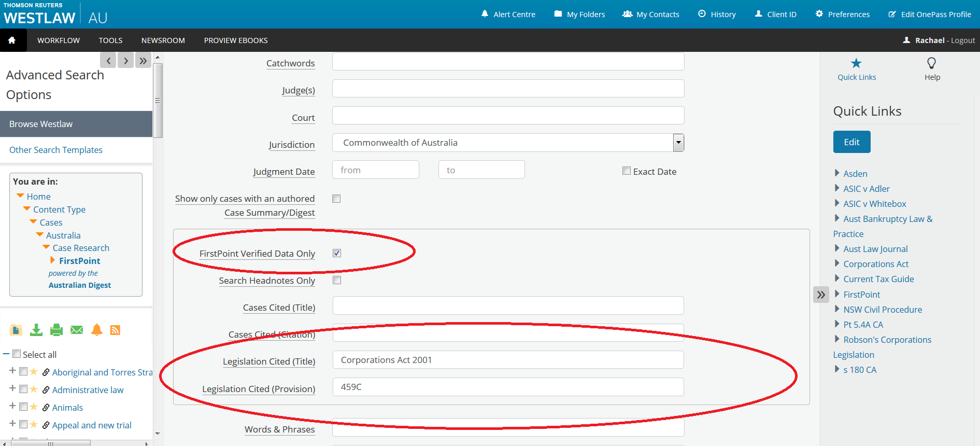Click the green download icon

(36, 330)
